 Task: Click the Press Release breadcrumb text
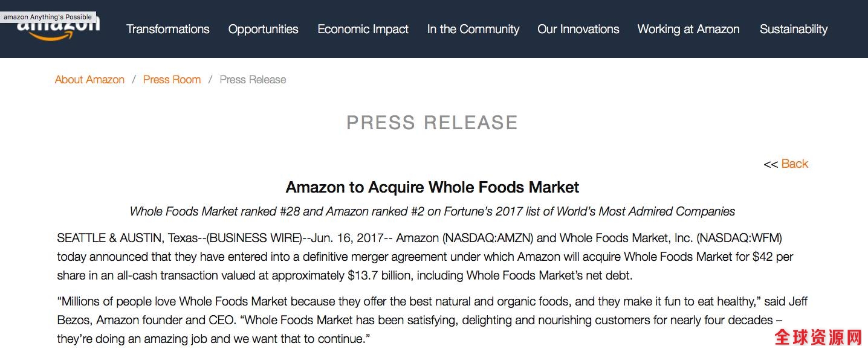pyautogui.click(x=253, y=80)
